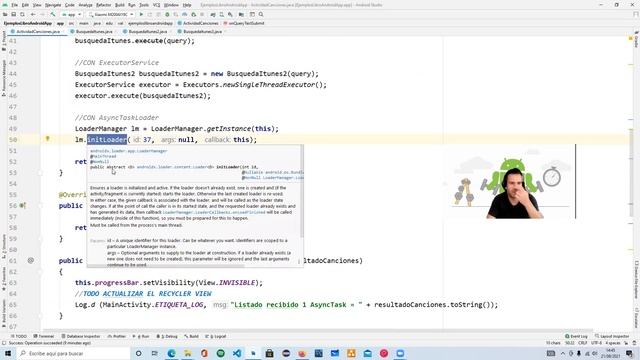Screen dimensions: 640x360
Task: Open the File menu
Action: (15, 5)
